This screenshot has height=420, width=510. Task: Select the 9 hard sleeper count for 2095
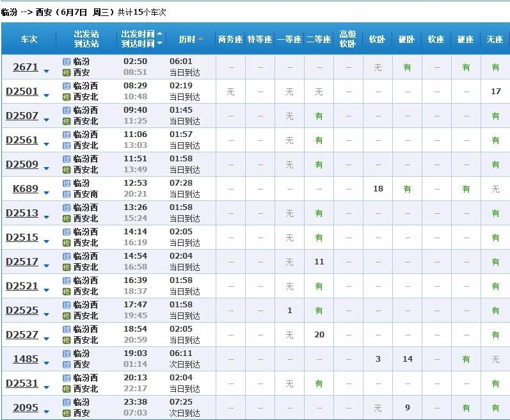point(407,407)
